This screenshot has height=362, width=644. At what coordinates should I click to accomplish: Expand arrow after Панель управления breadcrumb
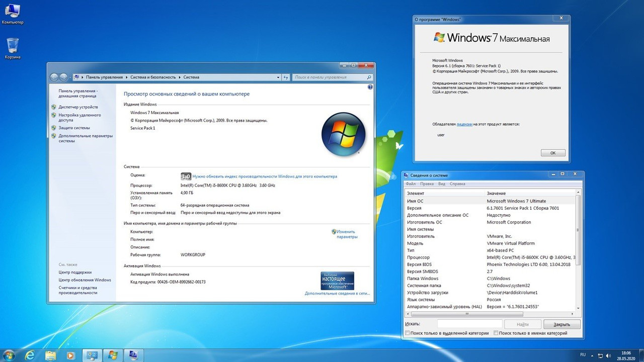click(126, 77)
